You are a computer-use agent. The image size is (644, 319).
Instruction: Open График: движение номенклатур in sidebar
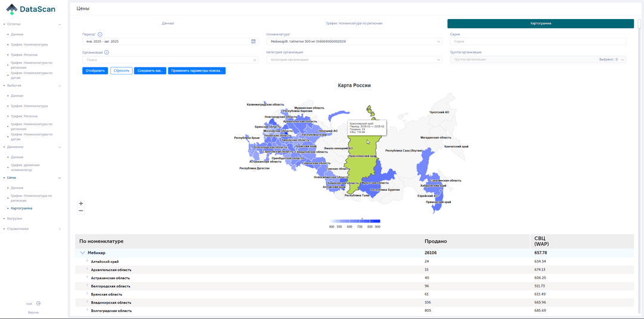pyautogui.click(x=26, y=167)
